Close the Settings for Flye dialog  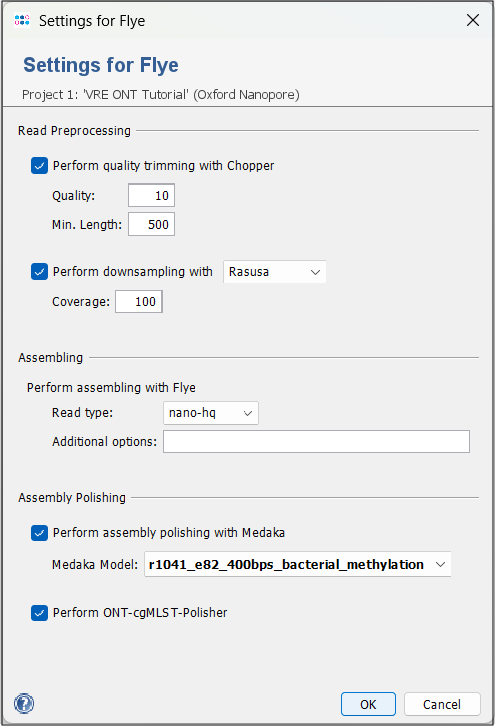coord(473,20)
